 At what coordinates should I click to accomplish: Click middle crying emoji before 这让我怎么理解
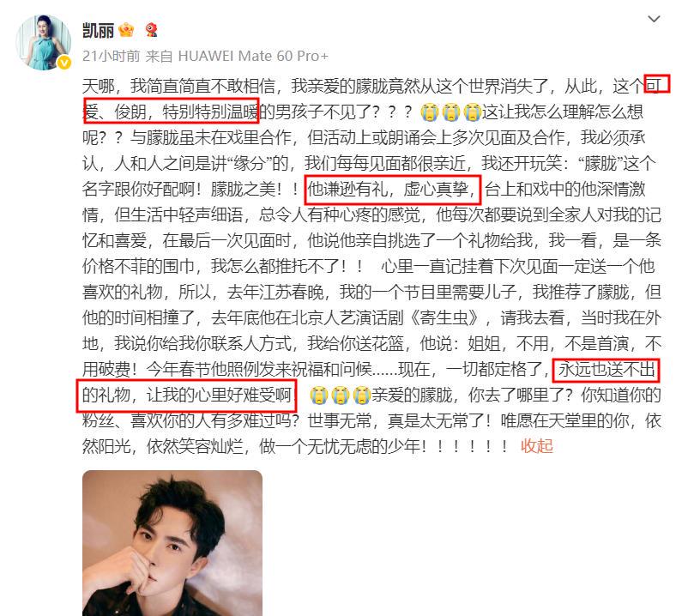tap(450, 112)
